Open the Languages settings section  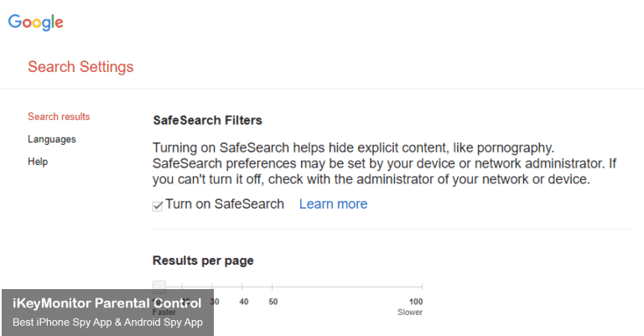point(52,139)
